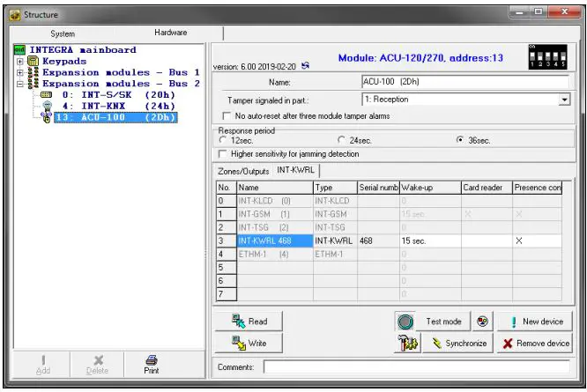This screenshot has height=392, width=587.
Task: Click the Read button
Action: click(249, 322)
